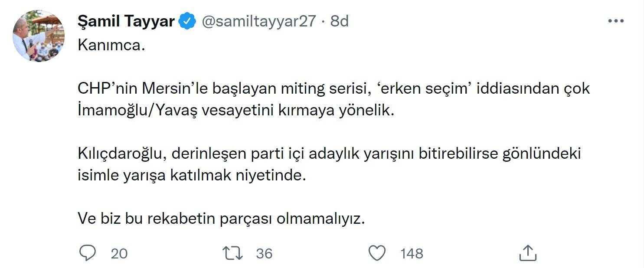Open the share tweet icon
The height and width of the screenshot is (268, 644).
coord(527,253)
